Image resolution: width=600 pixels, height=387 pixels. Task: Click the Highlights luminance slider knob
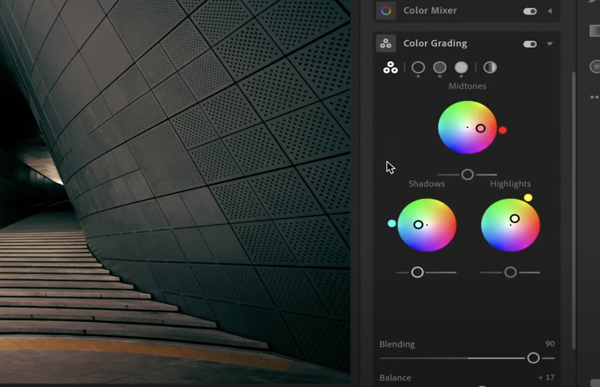pos(510,272)
